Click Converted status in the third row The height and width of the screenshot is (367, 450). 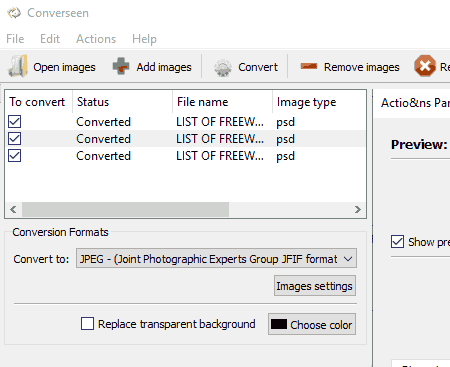103,156
